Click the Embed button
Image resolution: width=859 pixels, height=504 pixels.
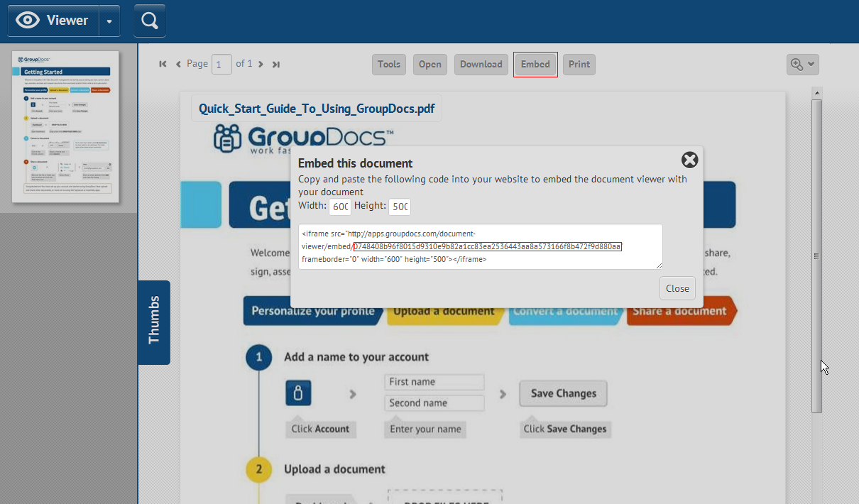tap(535, 64)
